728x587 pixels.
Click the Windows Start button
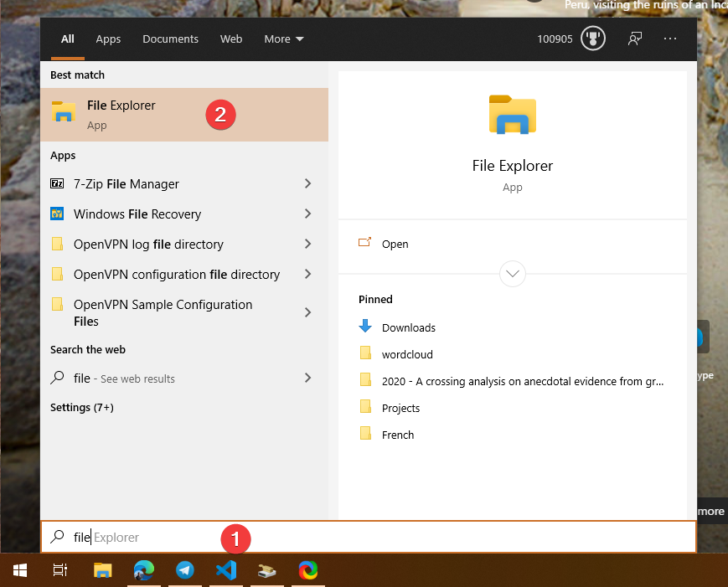[20, 570]
